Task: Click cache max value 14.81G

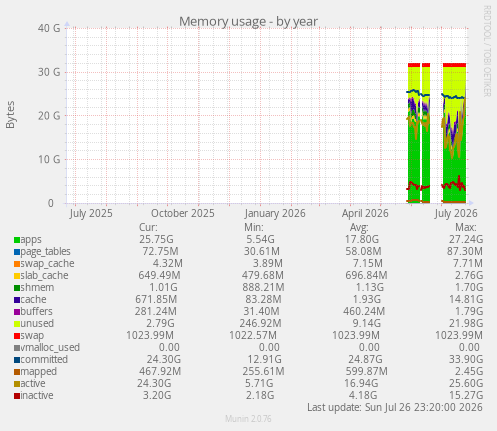Action: click(466, 300)
